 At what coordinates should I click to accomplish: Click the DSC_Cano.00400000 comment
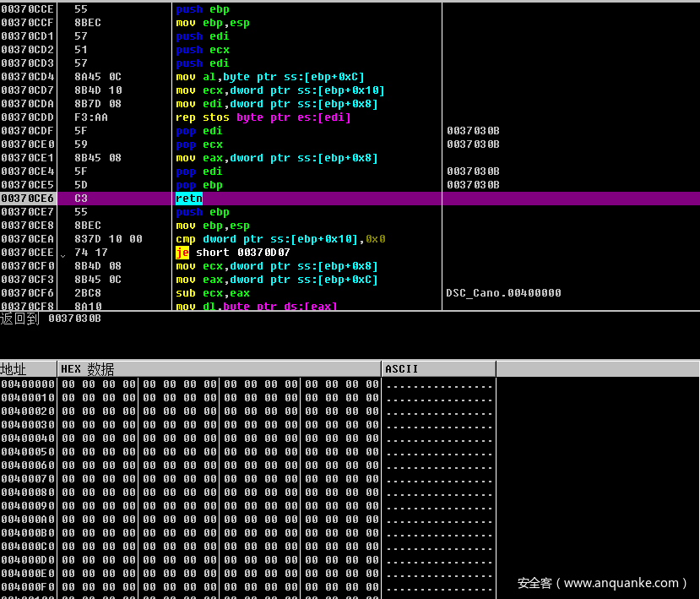click(x=503, y=293)
